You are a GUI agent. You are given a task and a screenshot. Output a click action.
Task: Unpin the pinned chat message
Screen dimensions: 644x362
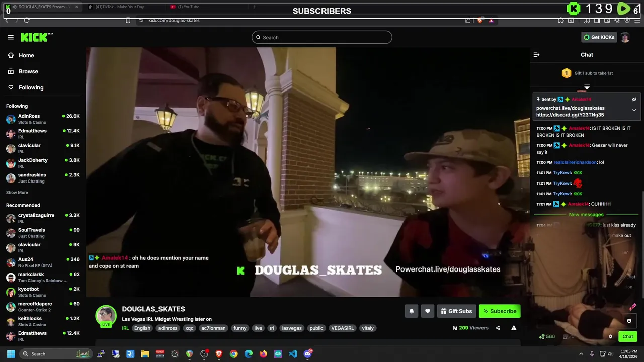click(634, 99)
